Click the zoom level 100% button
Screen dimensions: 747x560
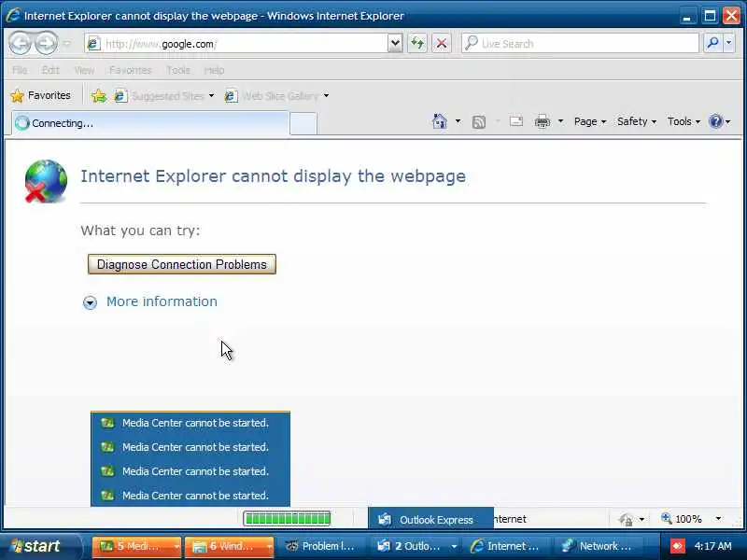point(682,519)
